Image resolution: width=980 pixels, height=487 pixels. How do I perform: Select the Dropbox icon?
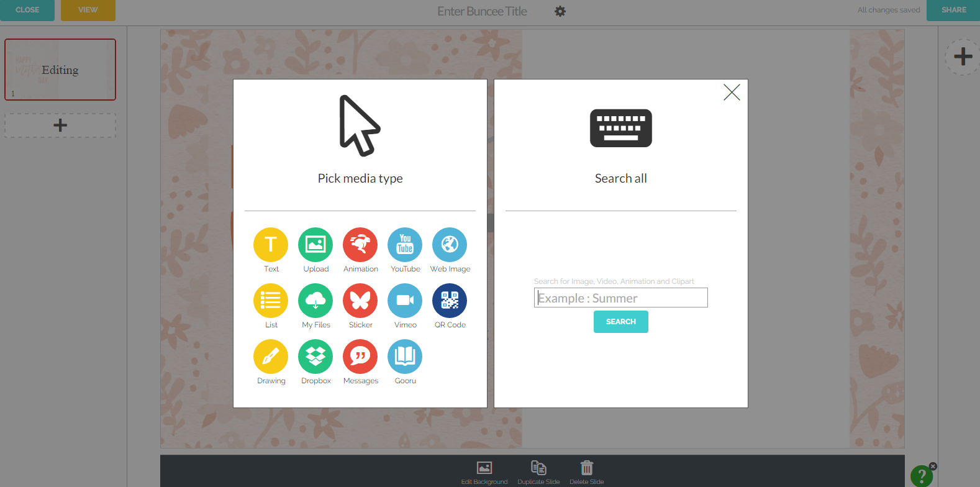(315, 357)
